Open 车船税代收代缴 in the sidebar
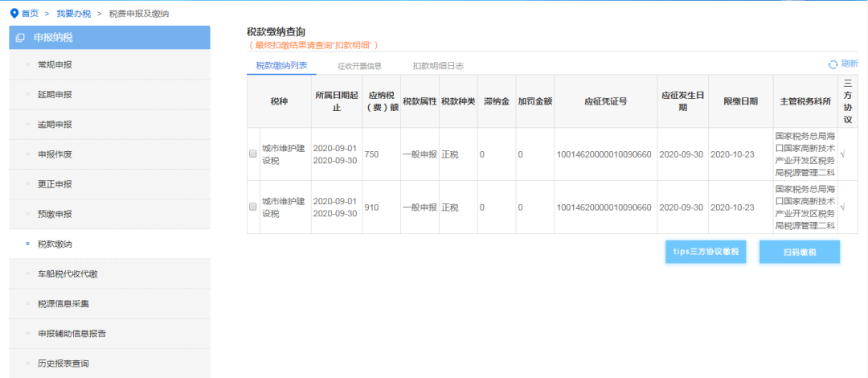This screenshot has width=868, height=378. click(x=109, y=273)
